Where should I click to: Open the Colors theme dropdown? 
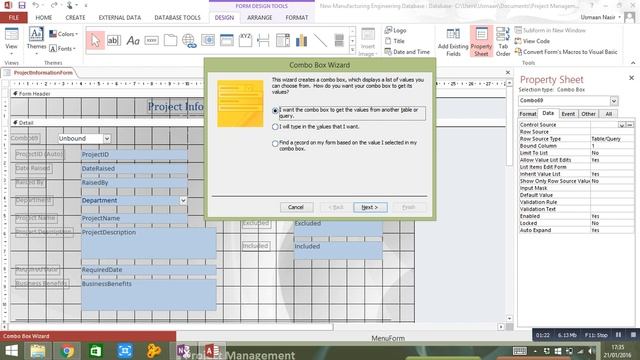[63, 34]
